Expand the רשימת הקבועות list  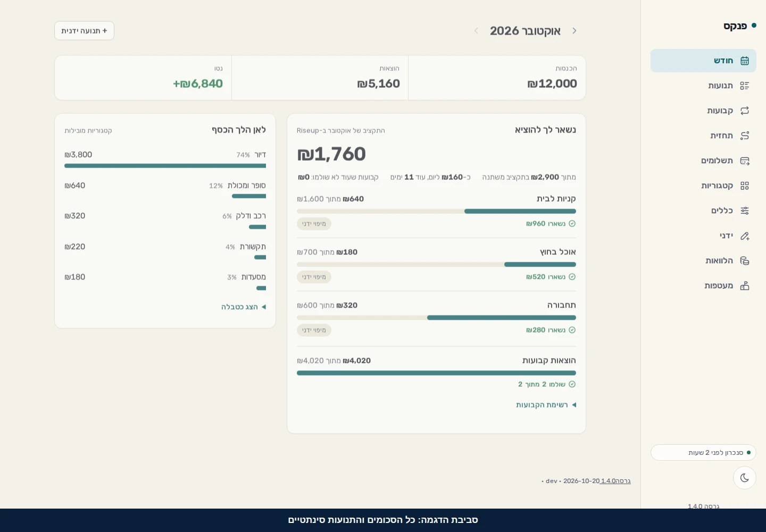546,405
